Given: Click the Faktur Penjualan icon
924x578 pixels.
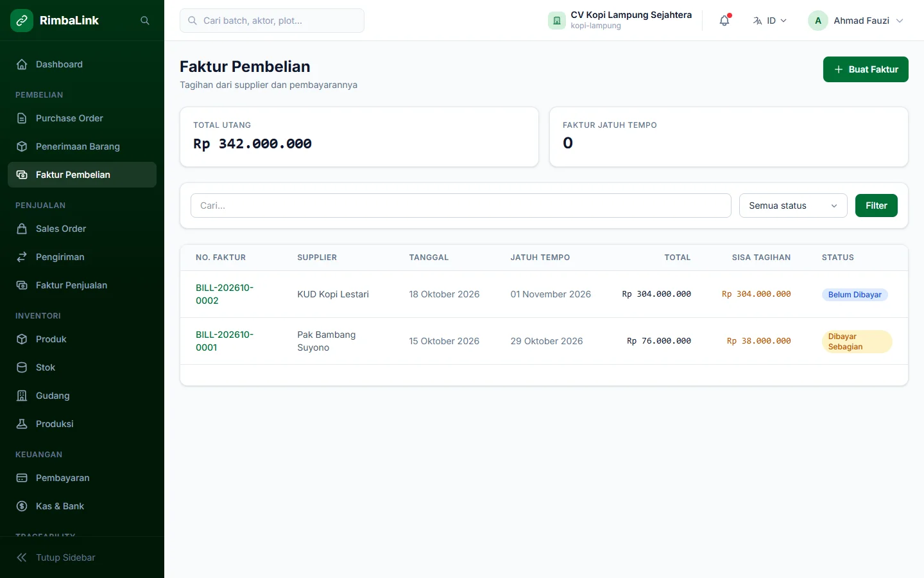Looking at the screenshot, I should click(x=22, y=285).
